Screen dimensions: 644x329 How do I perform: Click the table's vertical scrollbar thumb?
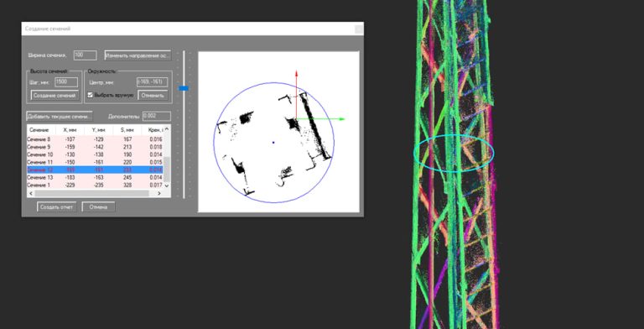click(167, 169)
